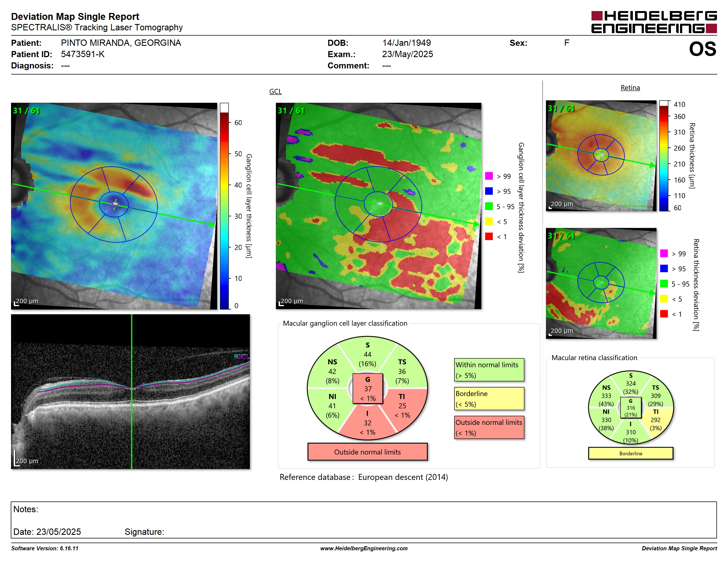Click the DOB value 14/Jan/1949
This screenshot has height=563, width=728.
(406, 43)
